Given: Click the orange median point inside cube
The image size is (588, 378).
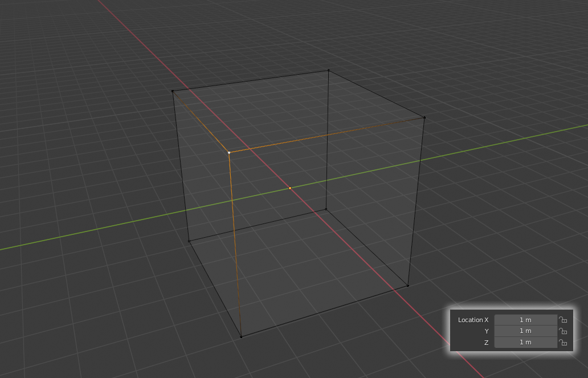Looking at the screenshot, I should pyautogui.click(x=290, y=187).
